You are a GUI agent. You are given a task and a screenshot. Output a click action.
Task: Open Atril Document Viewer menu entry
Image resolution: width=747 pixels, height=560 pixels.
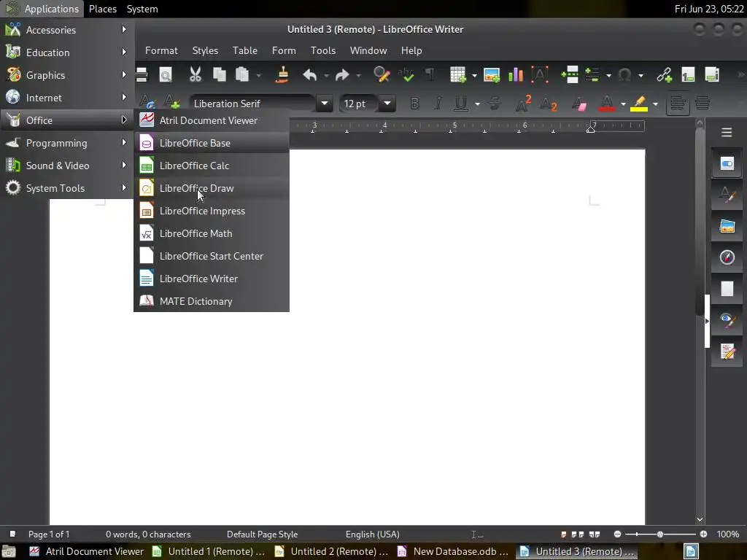tap(212, 120)
